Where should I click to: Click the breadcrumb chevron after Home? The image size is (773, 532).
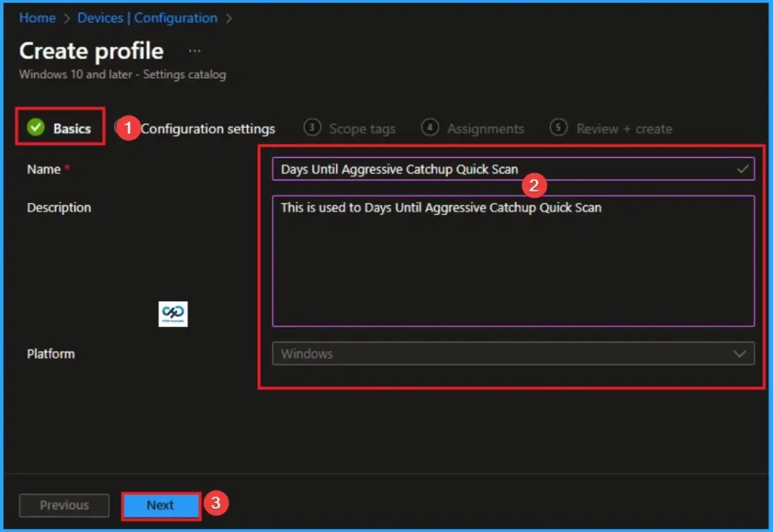pyautogui.click(x=66, y=17)
